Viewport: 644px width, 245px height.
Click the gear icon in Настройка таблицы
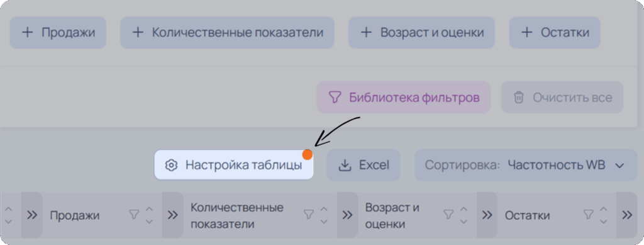click(x=171, y=165)
